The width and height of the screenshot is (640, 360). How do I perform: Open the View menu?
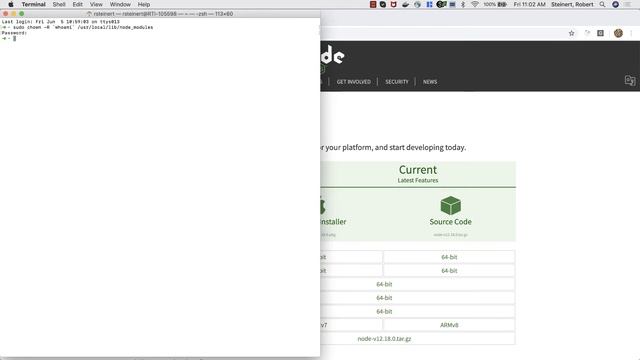click(96, 4)
